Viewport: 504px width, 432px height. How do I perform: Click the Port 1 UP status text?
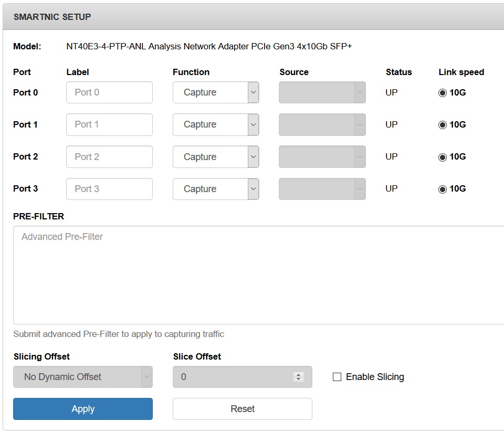click(392, 124)
